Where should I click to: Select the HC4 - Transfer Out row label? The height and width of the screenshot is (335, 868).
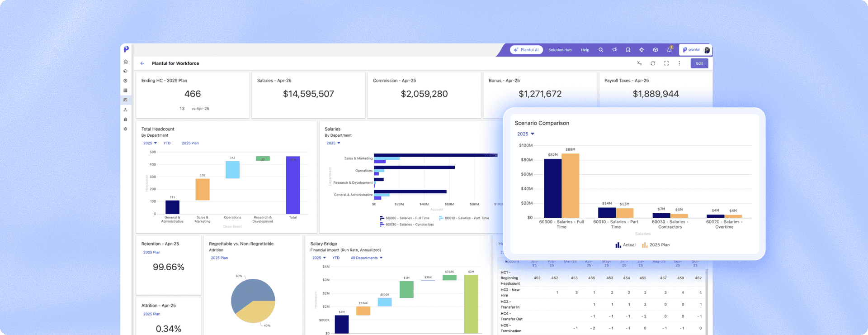click(x=511, y=316)
